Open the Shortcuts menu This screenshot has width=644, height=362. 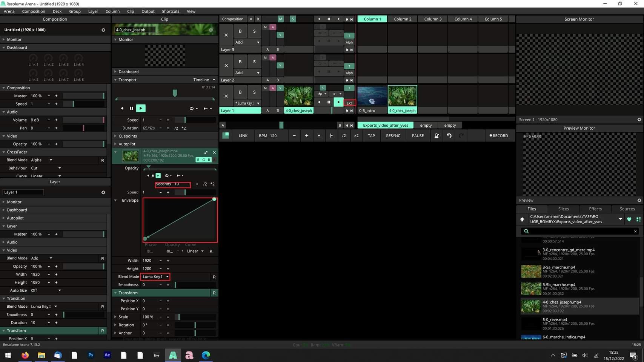coord(171,11)
